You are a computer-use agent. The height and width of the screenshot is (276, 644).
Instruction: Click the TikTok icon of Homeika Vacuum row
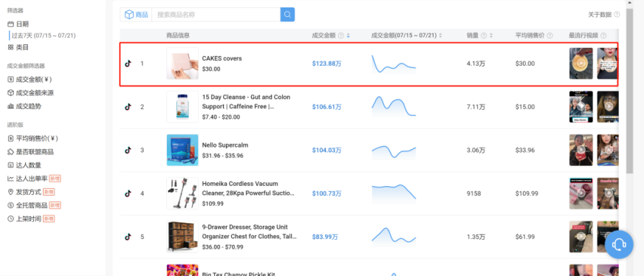pyautogui.click(x=128, y=193)
